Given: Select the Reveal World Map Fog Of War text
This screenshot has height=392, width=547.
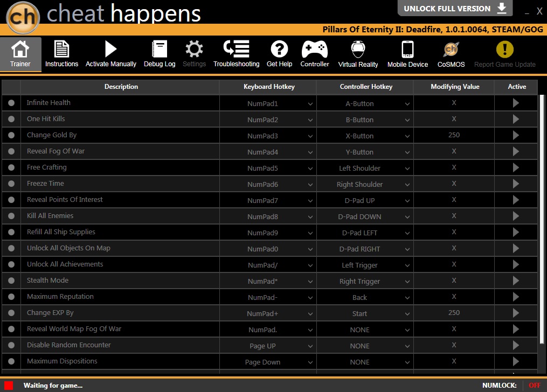Looking at the screenshot, I should [74, 329].
